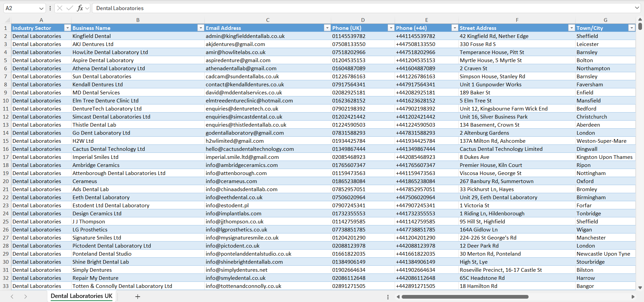Select column F header

click(x=517, y=20)
